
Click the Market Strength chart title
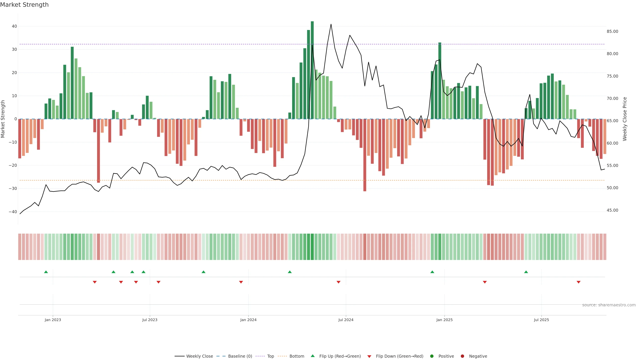[x=24, y=5]
